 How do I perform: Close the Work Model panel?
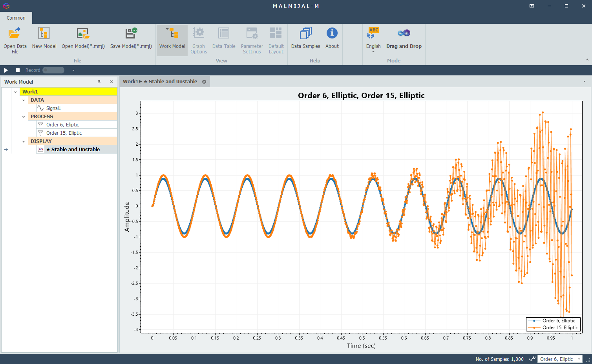point(111,82)
